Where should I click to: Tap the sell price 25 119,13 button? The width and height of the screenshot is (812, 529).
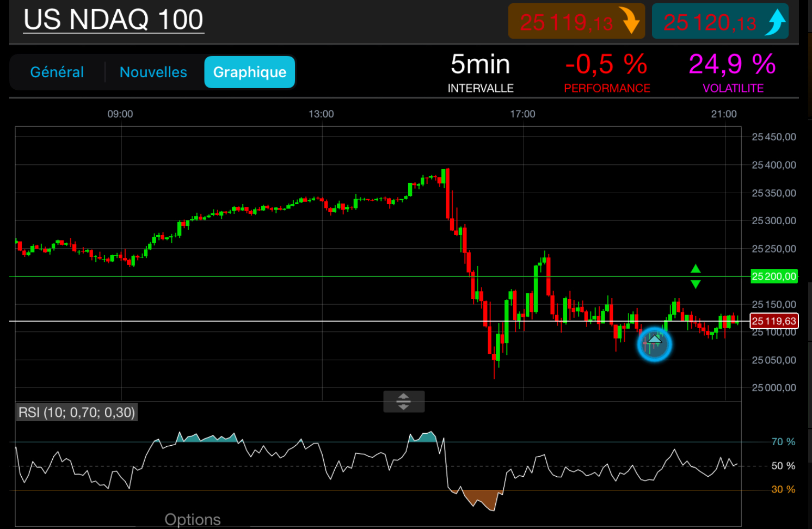point(576,21)
